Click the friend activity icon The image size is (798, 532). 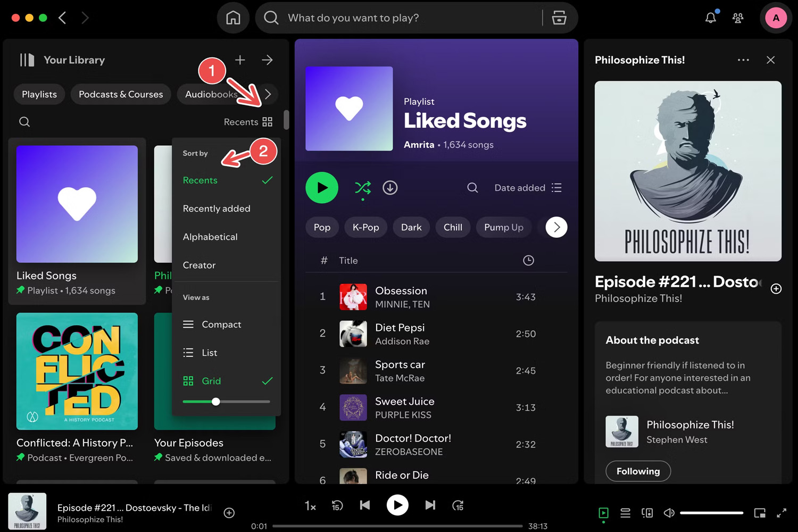coord(738,18)
